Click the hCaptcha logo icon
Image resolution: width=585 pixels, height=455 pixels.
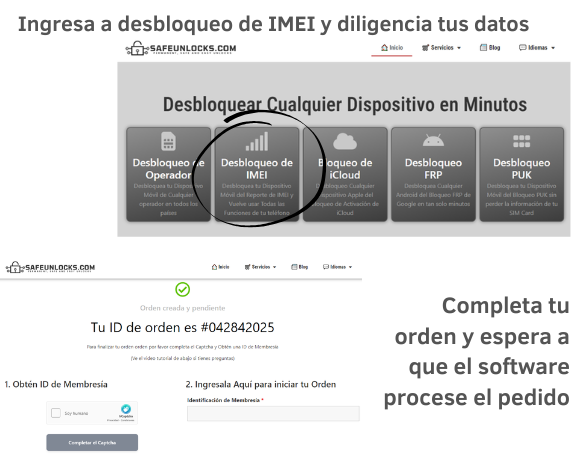coord(126,409)
